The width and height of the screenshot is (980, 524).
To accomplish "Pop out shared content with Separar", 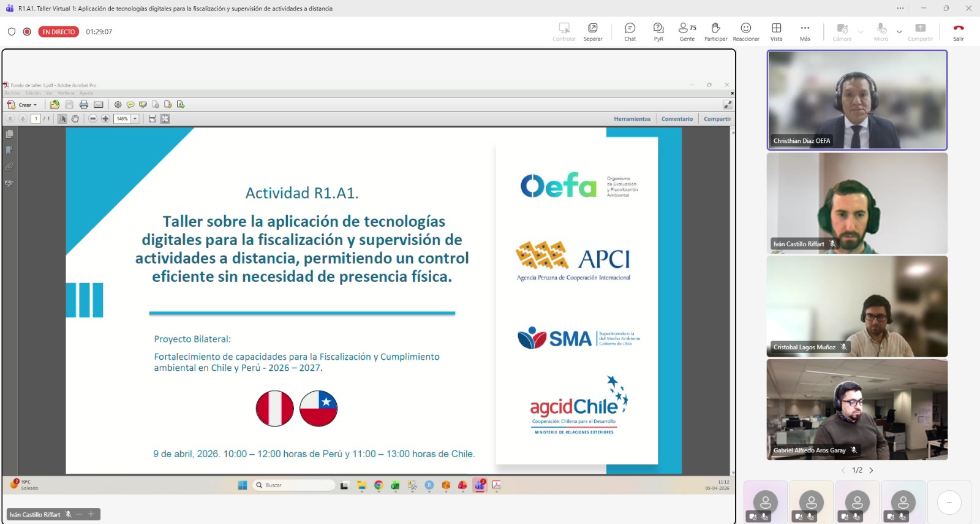I will [x=592, y=32].
